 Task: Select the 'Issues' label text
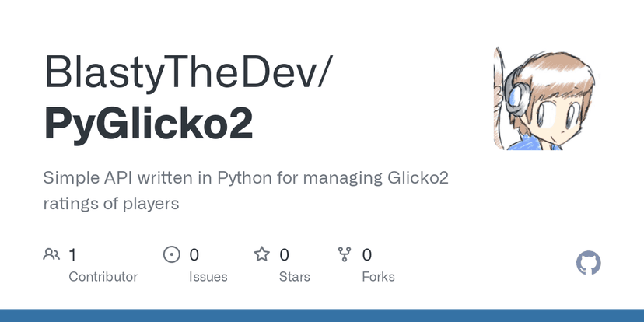point(208,277)
